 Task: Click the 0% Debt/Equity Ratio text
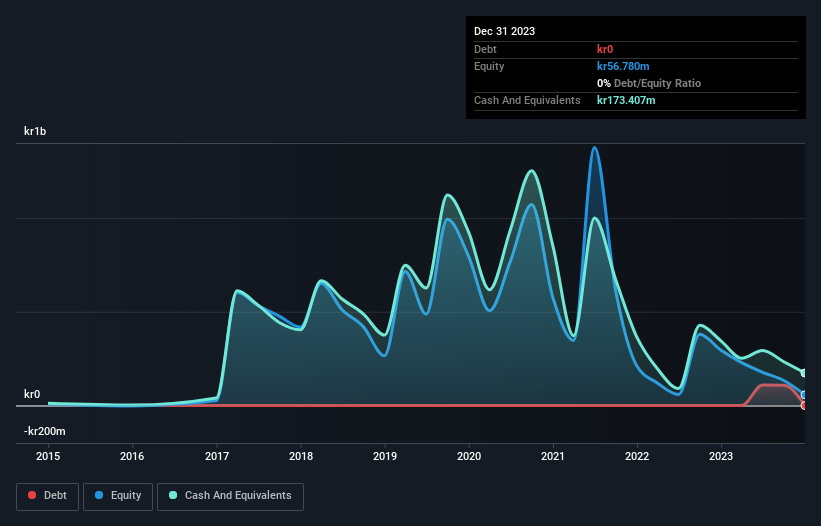(649, 83)
